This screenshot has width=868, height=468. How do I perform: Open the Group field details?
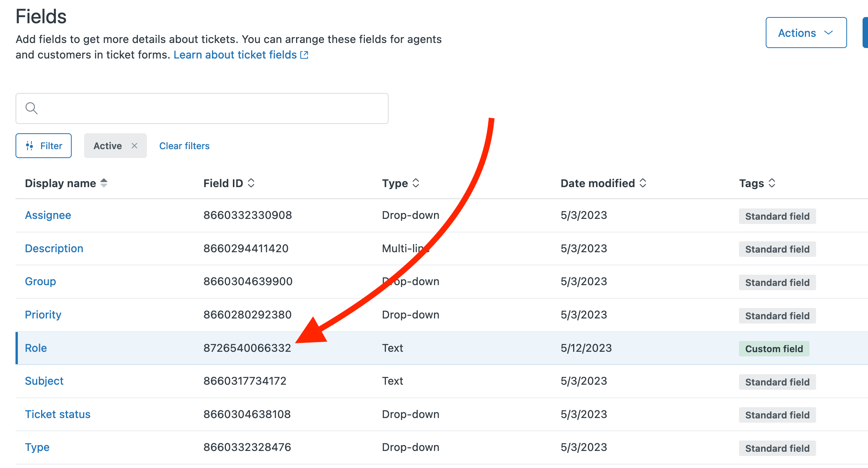[40, 281]
